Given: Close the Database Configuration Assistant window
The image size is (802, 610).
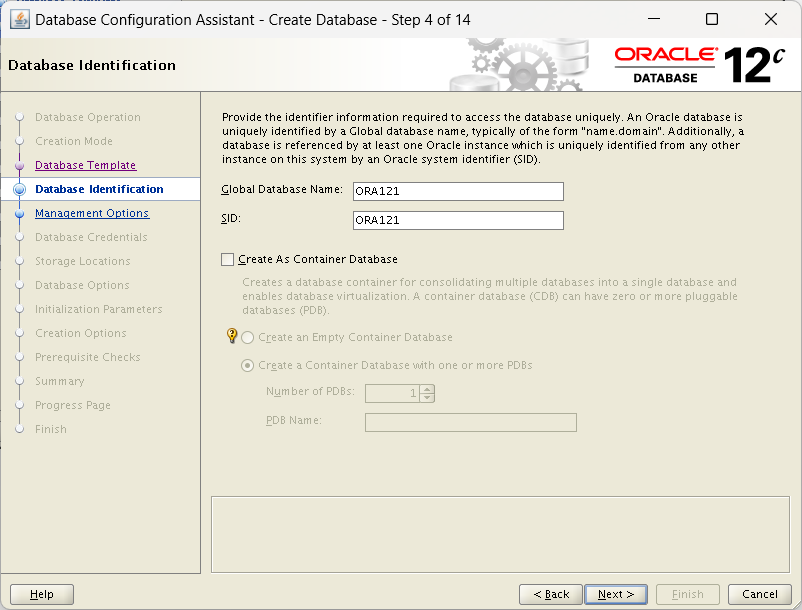Looking at the screenshot, I should coord(771,19).
